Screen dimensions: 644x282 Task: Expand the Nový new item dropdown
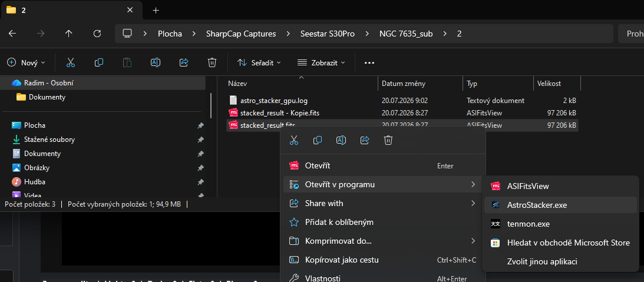[27, 62]
